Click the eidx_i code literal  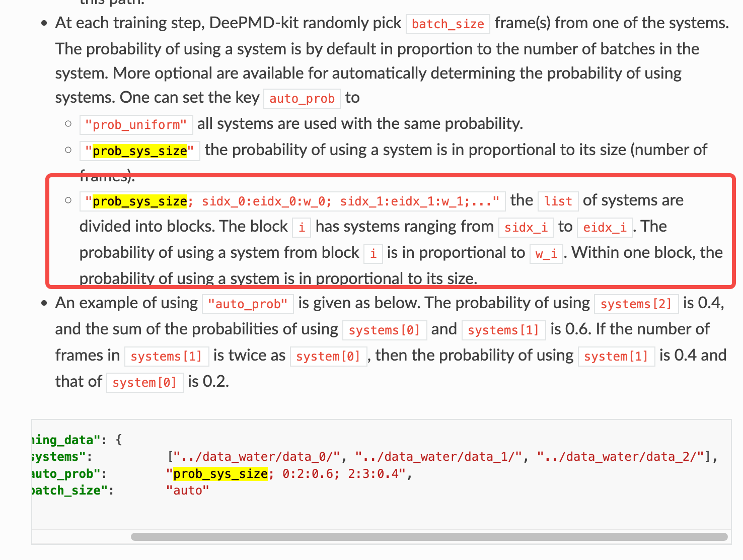click(605, 227)
